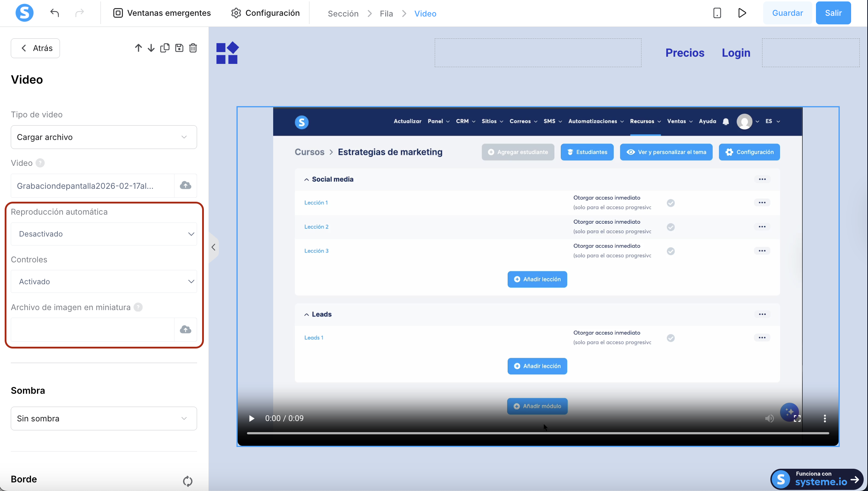
Task: Delete the Video element with the trash icon
Action: (x=193, y=48)
